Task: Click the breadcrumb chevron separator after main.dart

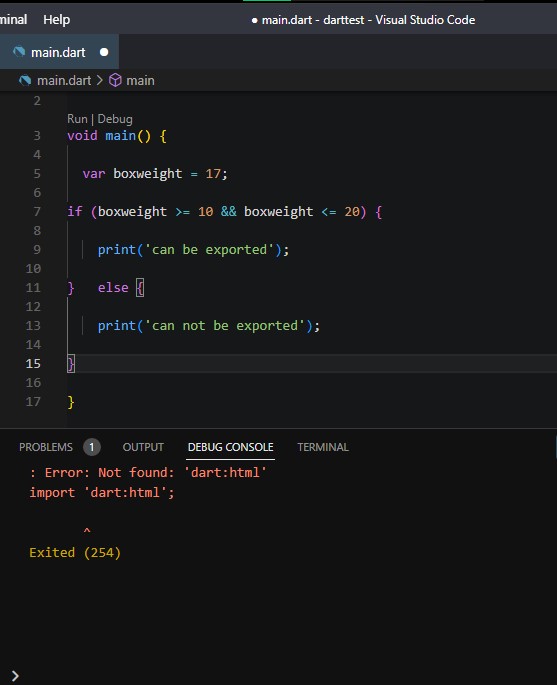Action: coord(100,80)
